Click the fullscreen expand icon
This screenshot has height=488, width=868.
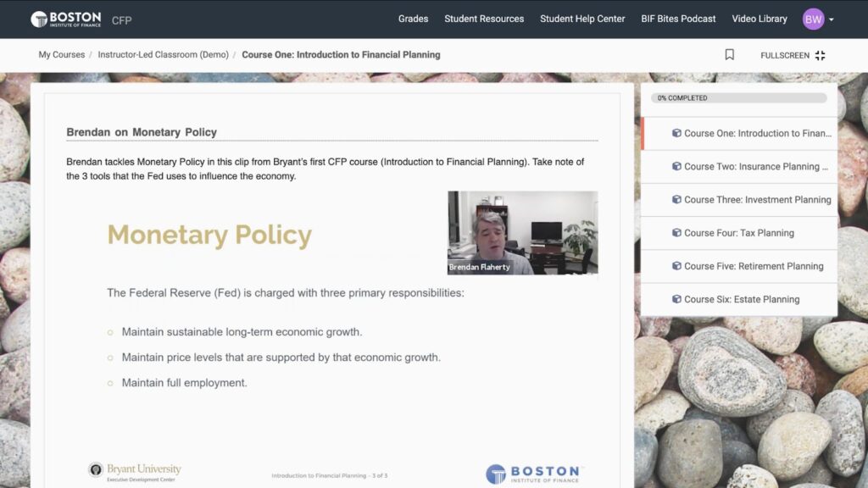click(x=820, y=54)
